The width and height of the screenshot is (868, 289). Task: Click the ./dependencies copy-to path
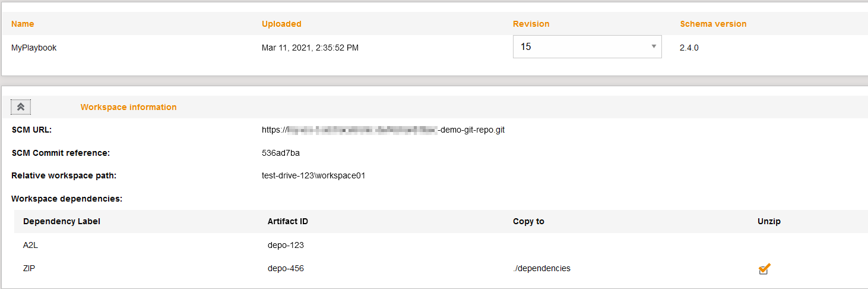541,268
